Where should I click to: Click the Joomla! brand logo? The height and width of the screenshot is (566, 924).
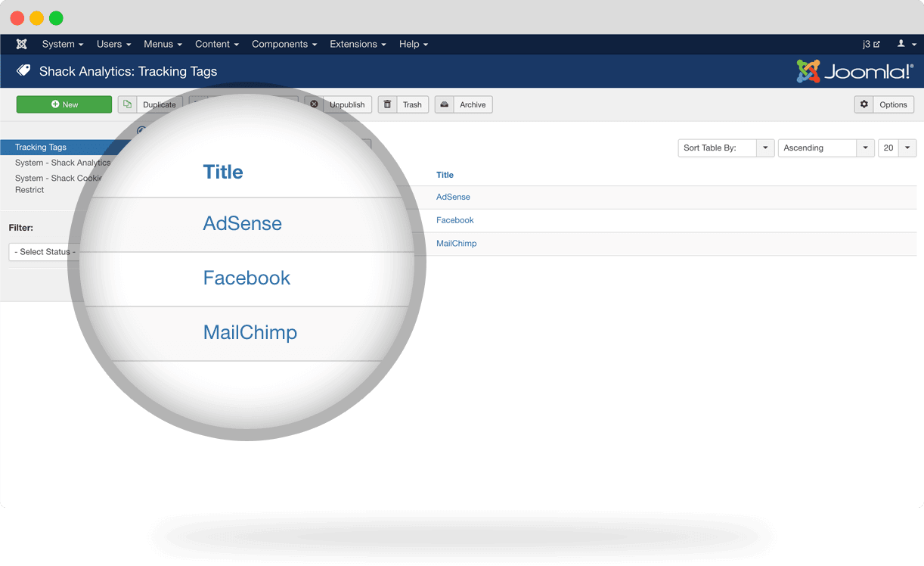855,71
